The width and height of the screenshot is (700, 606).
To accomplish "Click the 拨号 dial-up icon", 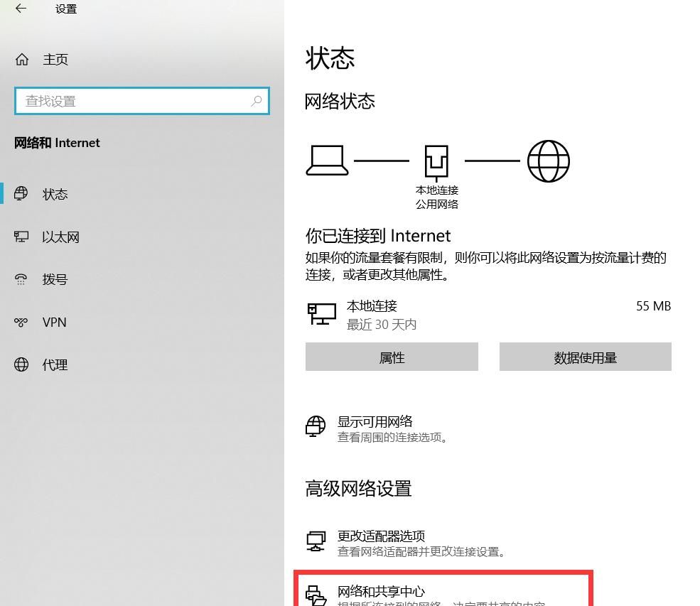I will click(22, 279).
